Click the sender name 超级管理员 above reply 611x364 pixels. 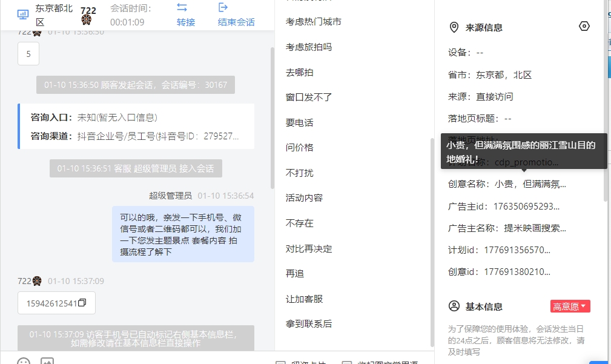(x=170, y=196)
